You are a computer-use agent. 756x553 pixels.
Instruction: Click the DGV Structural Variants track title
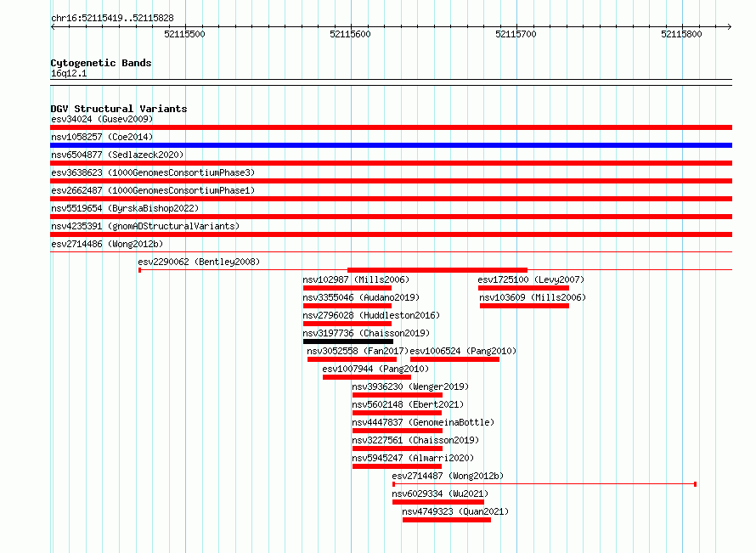119,109
